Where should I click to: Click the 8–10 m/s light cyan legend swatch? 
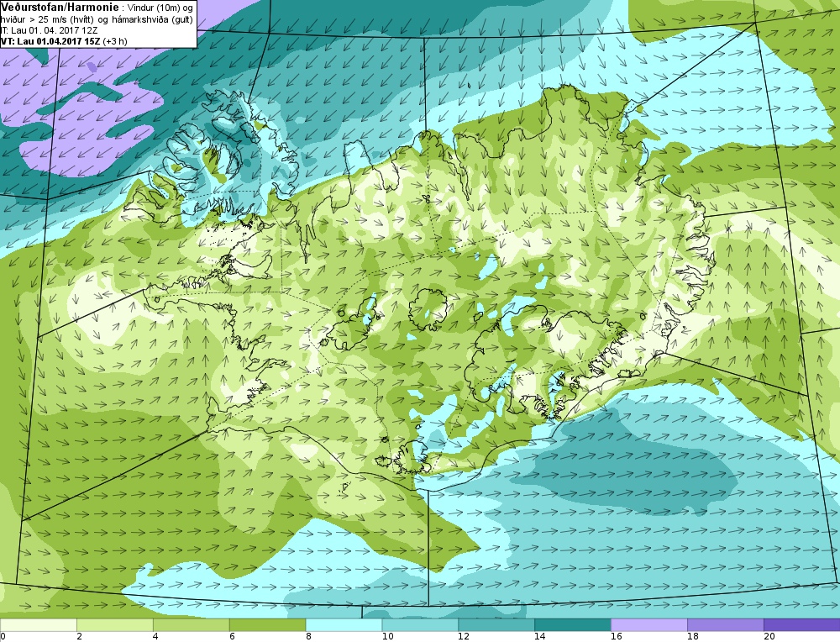coord(344,625)
